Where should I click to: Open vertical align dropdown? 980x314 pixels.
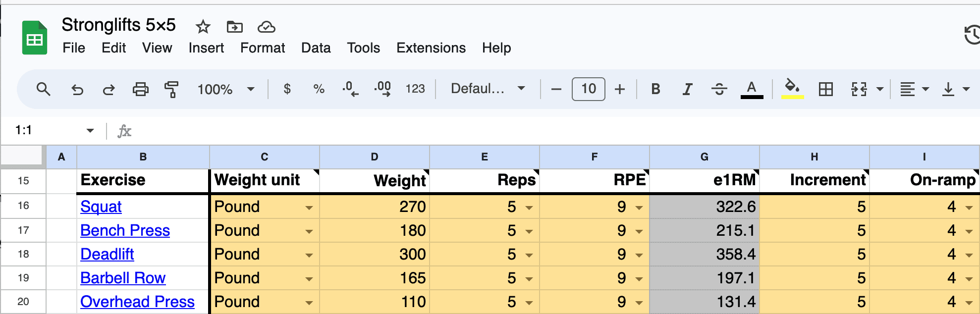955,89
